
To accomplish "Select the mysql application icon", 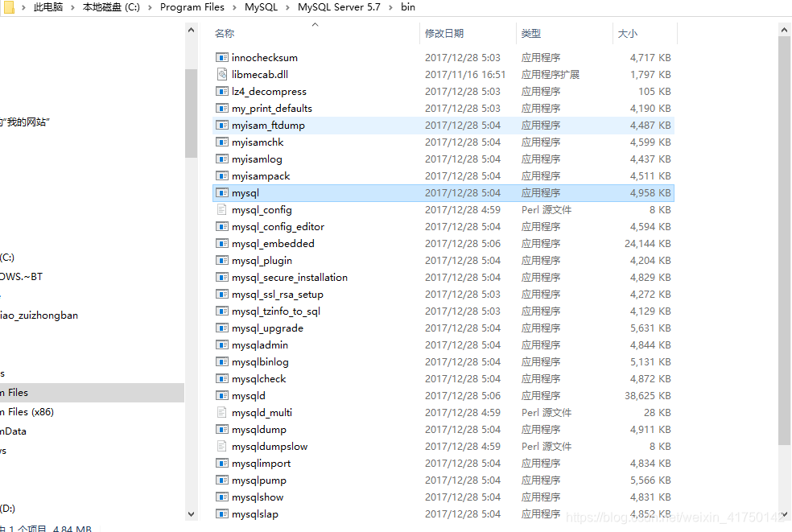I will coord(221,192).
